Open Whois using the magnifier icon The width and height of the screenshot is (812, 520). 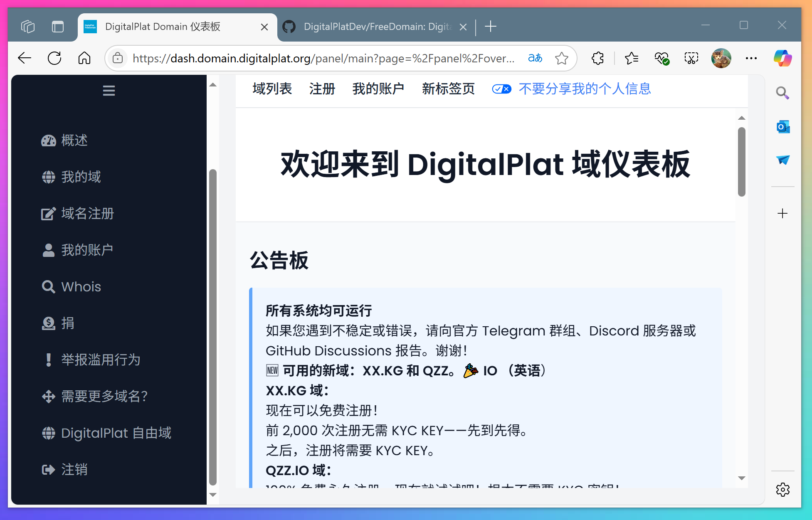pyautogui.click(x=48, y=286)
